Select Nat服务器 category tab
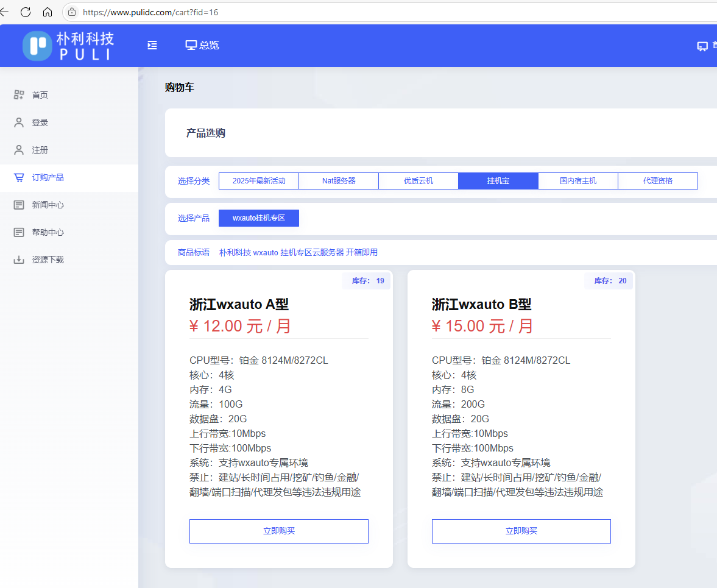The image size is (717, 588). pyautogui.click(x=339, y=180)
